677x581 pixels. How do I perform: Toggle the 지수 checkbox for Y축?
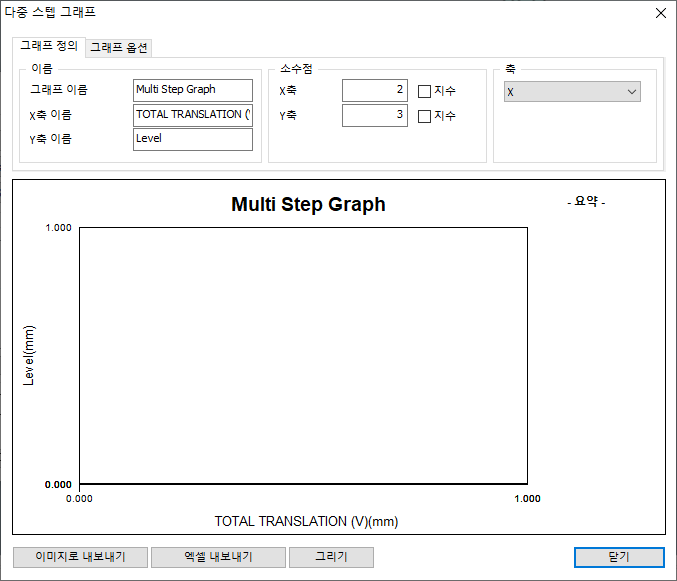click(x=424, y=116)
